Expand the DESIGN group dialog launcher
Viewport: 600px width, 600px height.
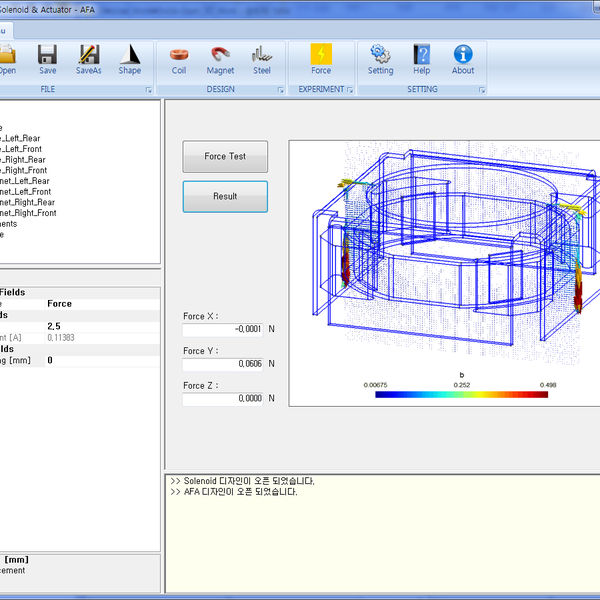tap(280, 90)
